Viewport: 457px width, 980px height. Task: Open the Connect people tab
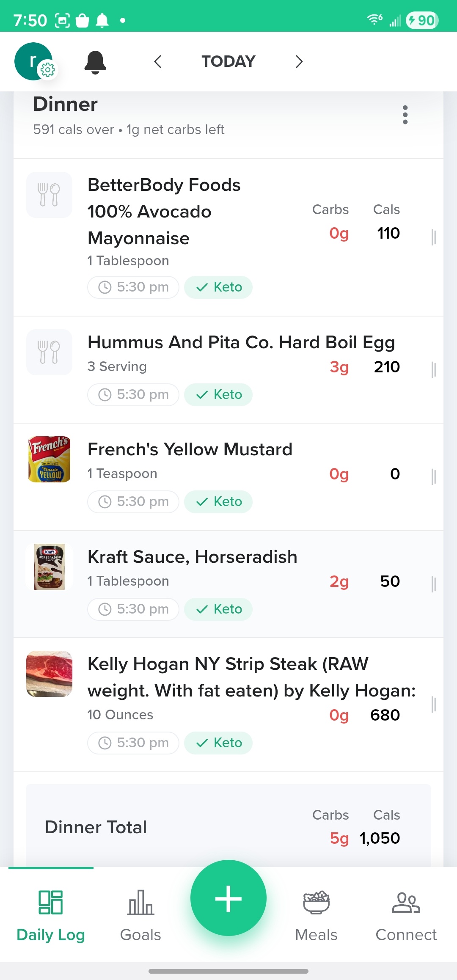(406, 915)
